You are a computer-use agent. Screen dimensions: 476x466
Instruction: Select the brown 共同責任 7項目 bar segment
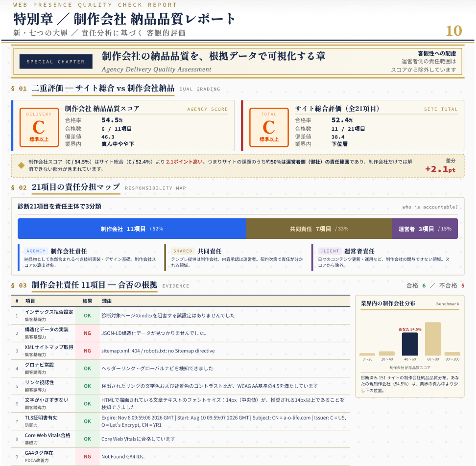click(319, 229)
